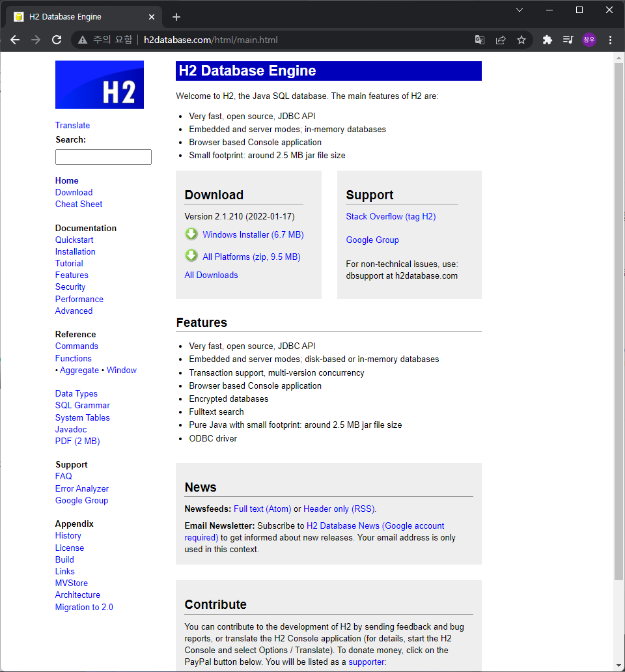Viewport: 625px width, 672px height.
Task: Reload the page with refresh icon
Action: point(57,40)
